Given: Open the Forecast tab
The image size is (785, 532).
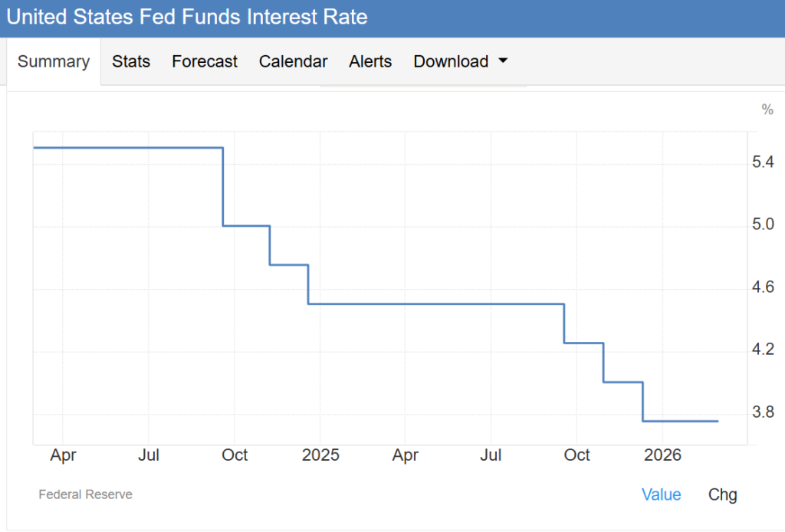Looking at the screenshot, I should pos(205,62).
